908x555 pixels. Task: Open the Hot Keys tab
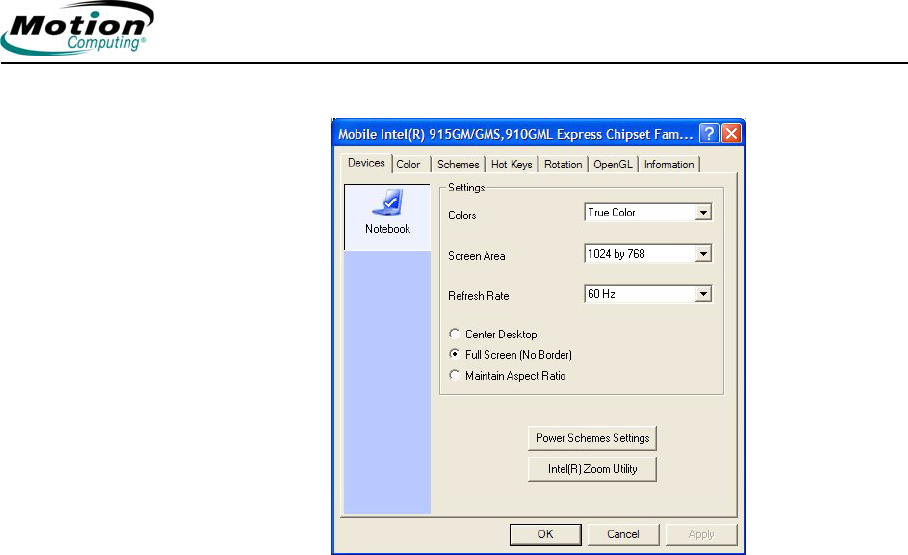pyautogui.click(x=511, y=165)
